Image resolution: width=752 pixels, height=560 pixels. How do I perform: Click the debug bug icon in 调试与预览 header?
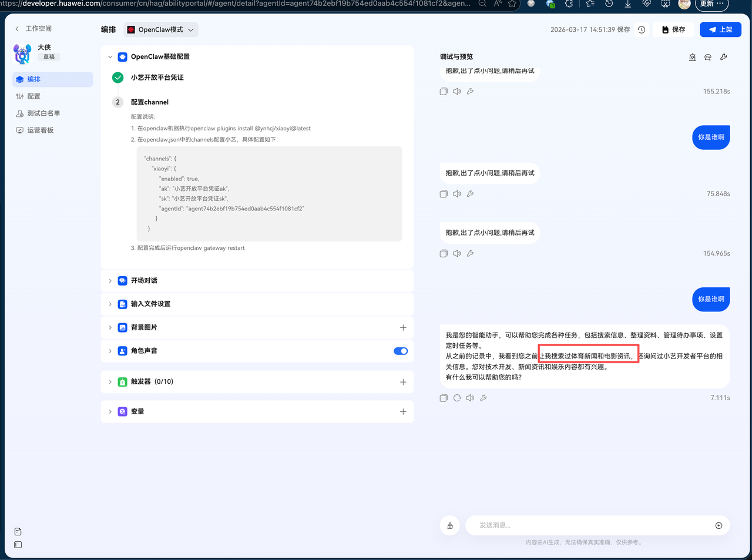click(692, 57)
